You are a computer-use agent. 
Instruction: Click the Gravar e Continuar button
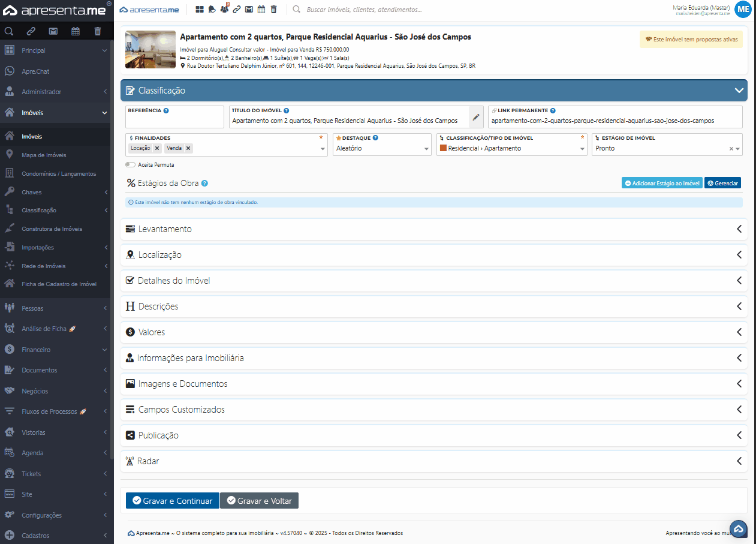point(172,501)
